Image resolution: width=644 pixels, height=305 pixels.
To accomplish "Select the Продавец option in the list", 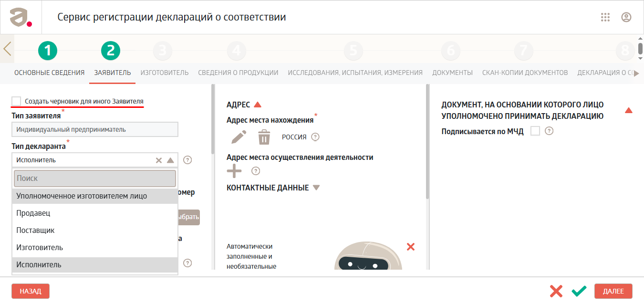I will pyautogui.click(x=95, y=213).
